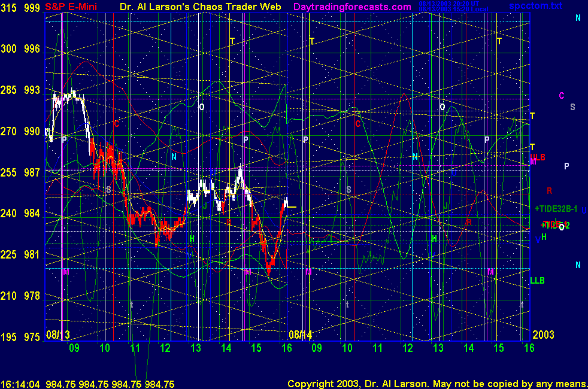Click the '08/14' date label in chart
588x389 pixels.
[x=301, y=335]
